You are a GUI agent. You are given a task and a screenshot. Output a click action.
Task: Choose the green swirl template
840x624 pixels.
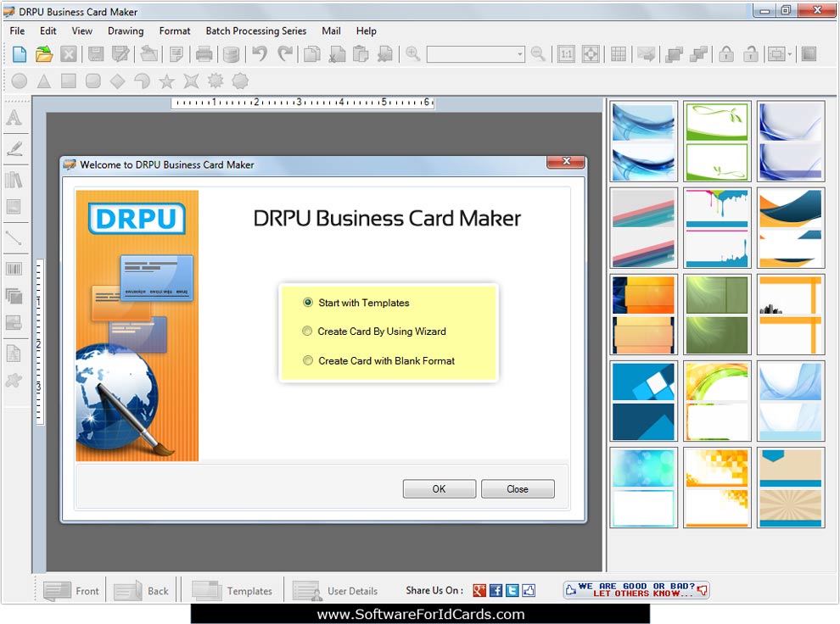click(717, 315)
